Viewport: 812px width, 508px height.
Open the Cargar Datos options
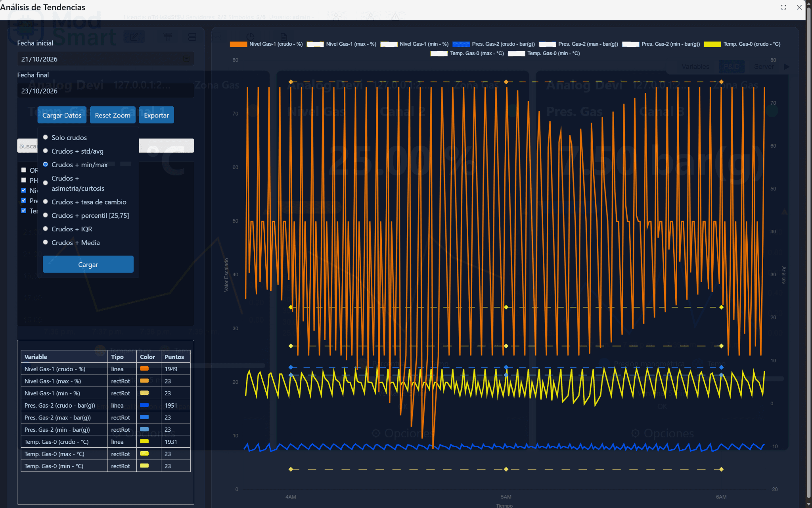pos(62,115)
